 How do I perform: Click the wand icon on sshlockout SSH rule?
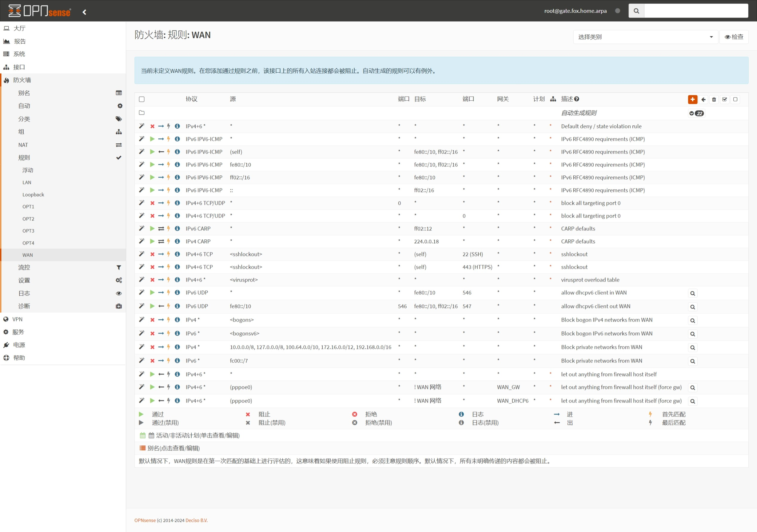pyautogui.click(x=142, y=254)
